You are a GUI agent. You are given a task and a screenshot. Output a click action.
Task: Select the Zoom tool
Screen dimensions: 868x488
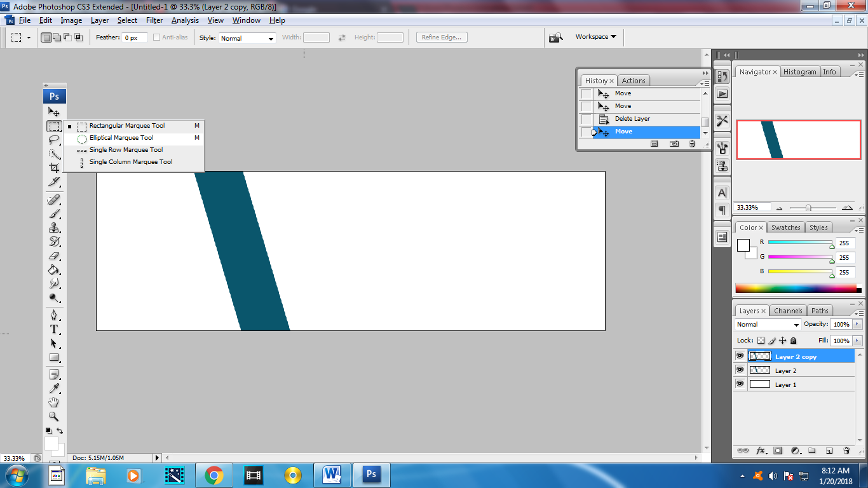[54, 416]
